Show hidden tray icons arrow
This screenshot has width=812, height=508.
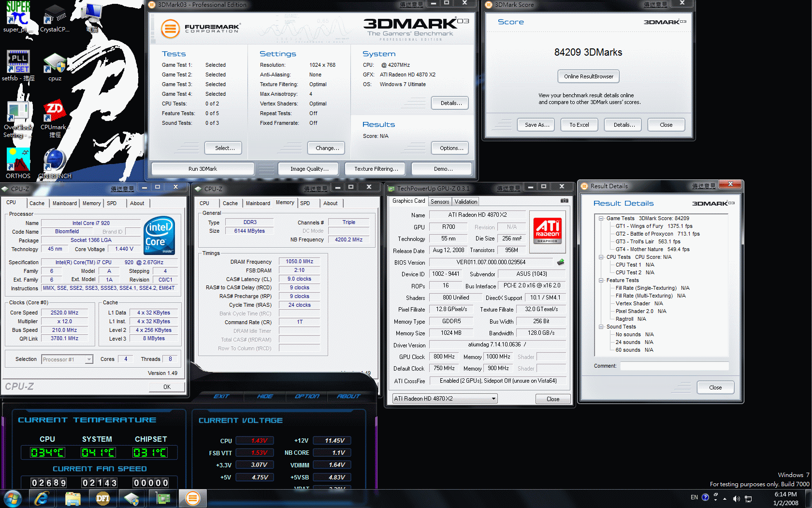tap(725, 498)
